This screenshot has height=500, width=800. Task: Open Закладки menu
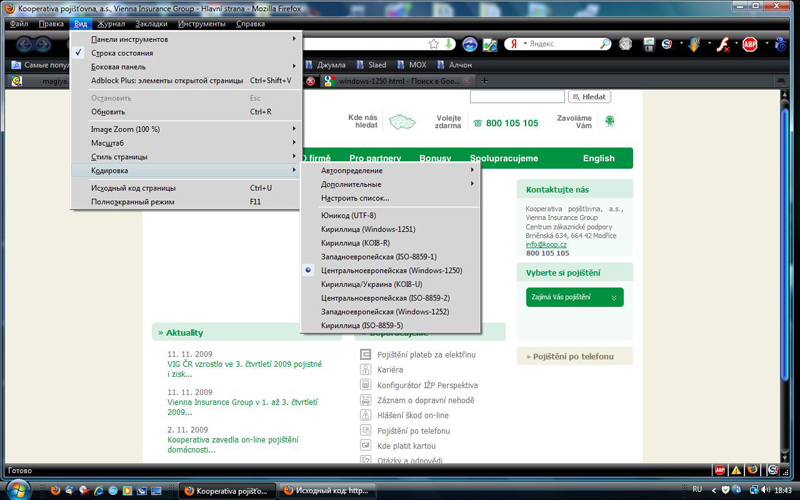pyautogui.click(x=152, y=23)
